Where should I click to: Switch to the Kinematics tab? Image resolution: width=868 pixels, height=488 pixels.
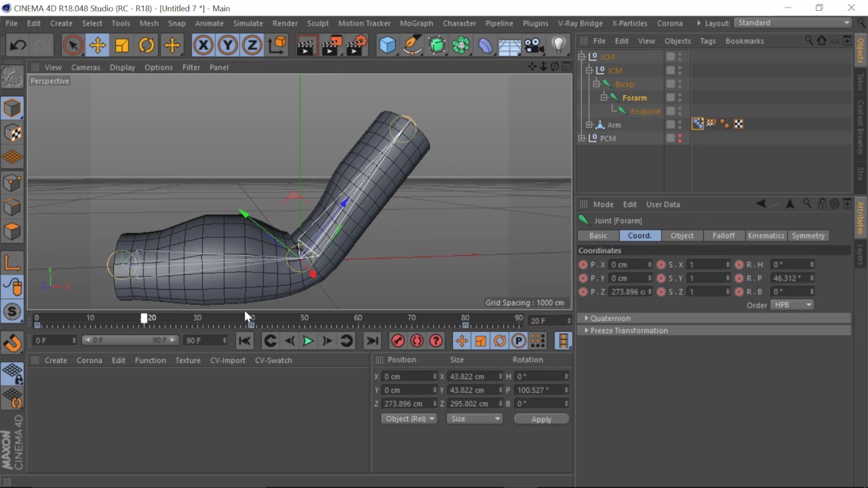[x=766, y=236]
